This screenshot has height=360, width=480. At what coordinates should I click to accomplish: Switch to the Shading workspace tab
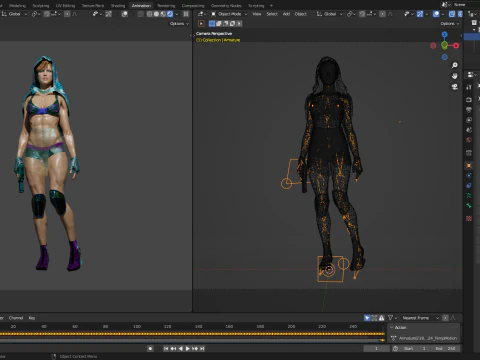click(118, 6)
